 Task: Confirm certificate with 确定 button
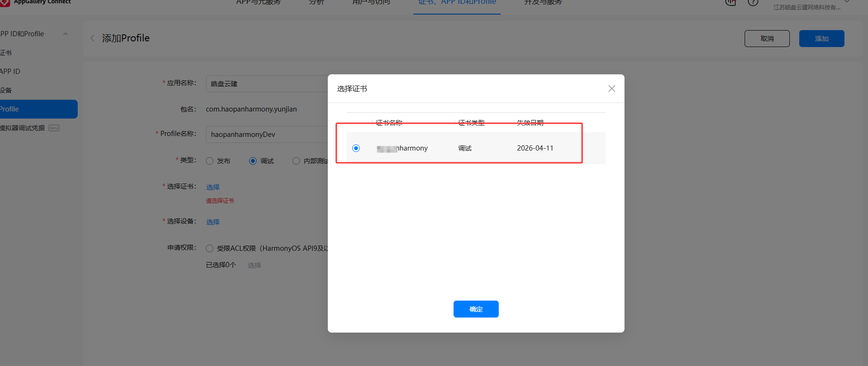coord(476,309)
